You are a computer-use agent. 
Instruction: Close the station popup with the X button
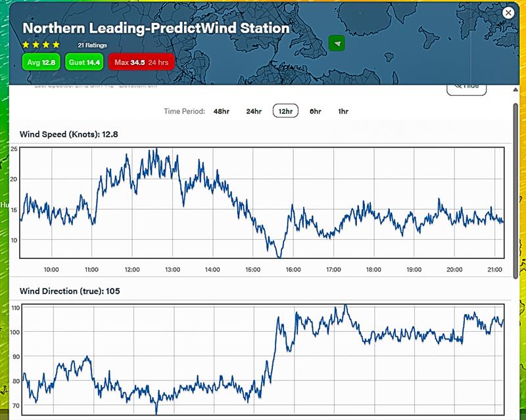(508, 12)
